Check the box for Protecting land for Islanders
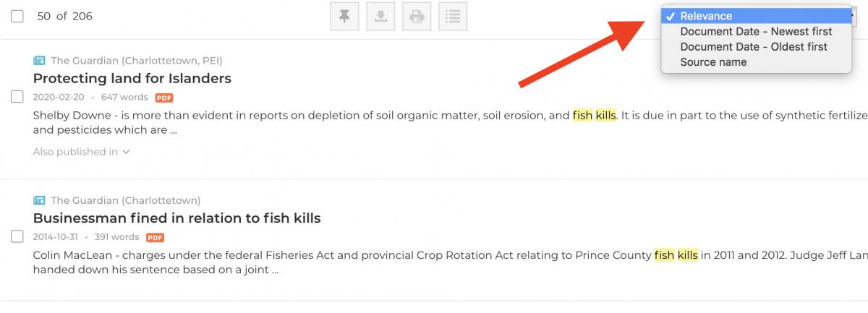Image resolution: width=868 pixels, height=313 pixels. pos(17,97)
